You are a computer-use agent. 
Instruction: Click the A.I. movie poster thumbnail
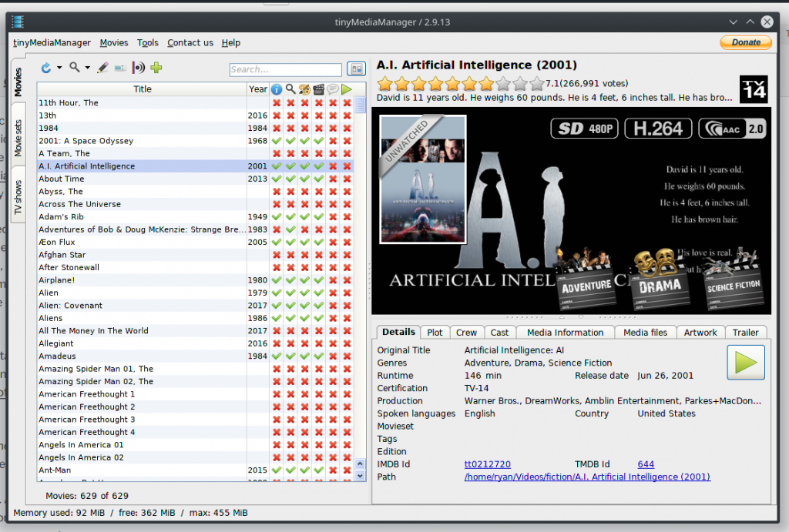(423, 179)
